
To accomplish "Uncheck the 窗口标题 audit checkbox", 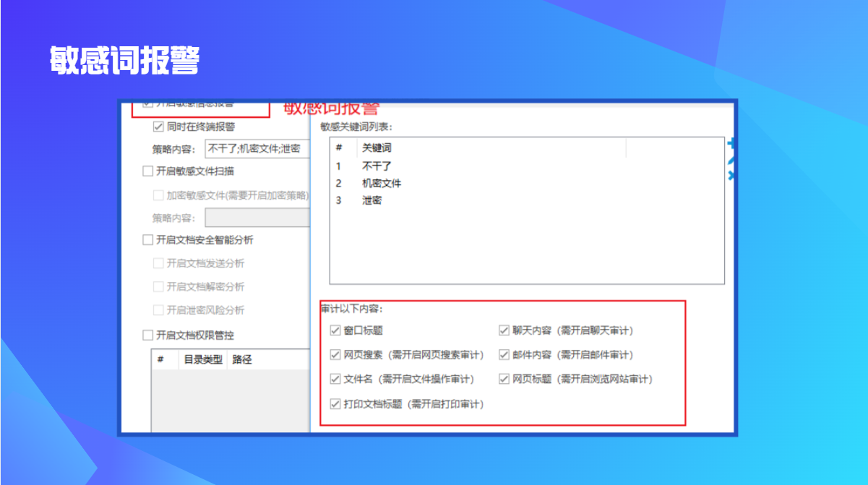I will [x=335, y=330].
